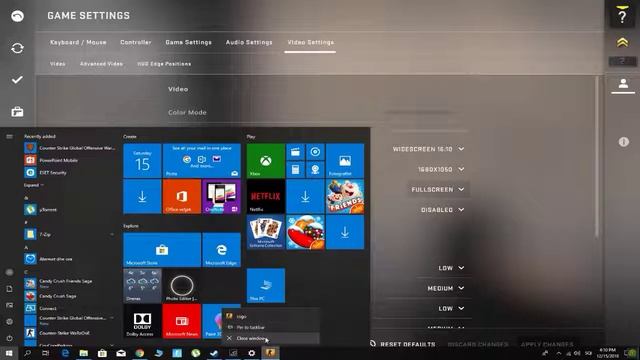This screenshot has height=360, width=640.
Task: Select HUD Edge Positions sub-tab
Action: pos(164,64)
